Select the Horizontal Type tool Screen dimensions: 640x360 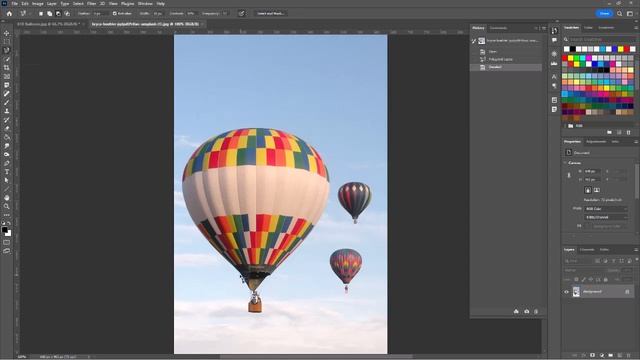(x=7, y=171)
